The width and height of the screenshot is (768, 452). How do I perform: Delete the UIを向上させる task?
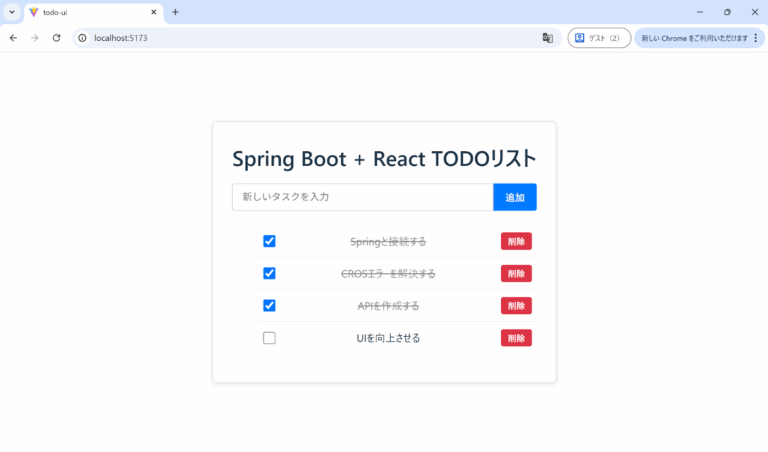(516, 338)
